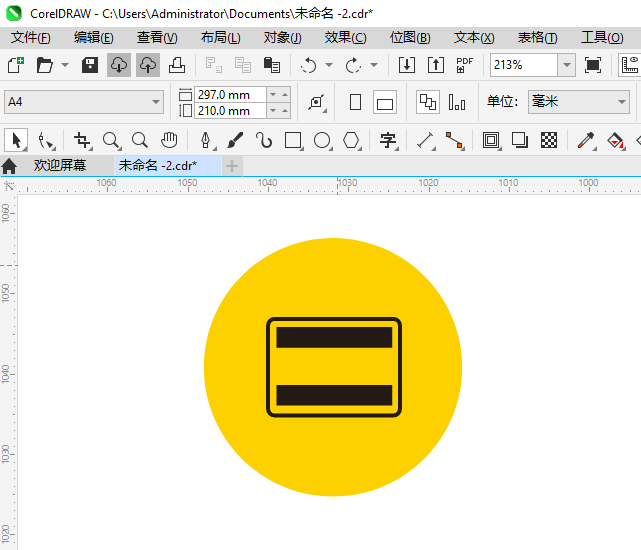Click the Full-screen preview icon

593,65
